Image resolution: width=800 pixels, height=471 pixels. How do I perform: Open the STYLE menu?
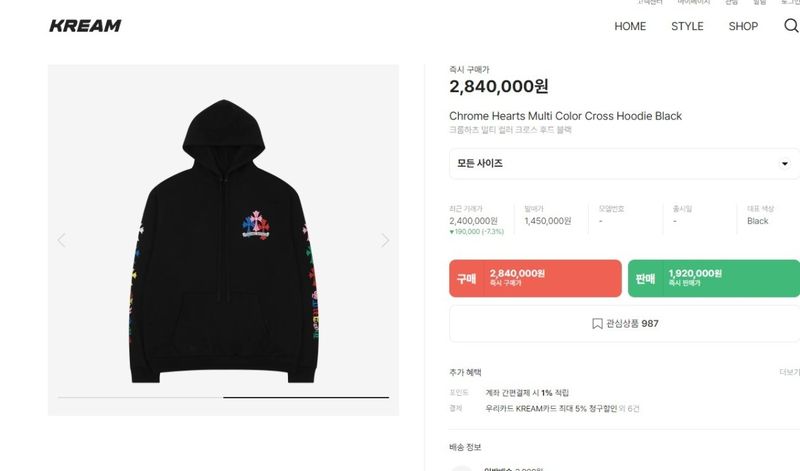[687, 26]
